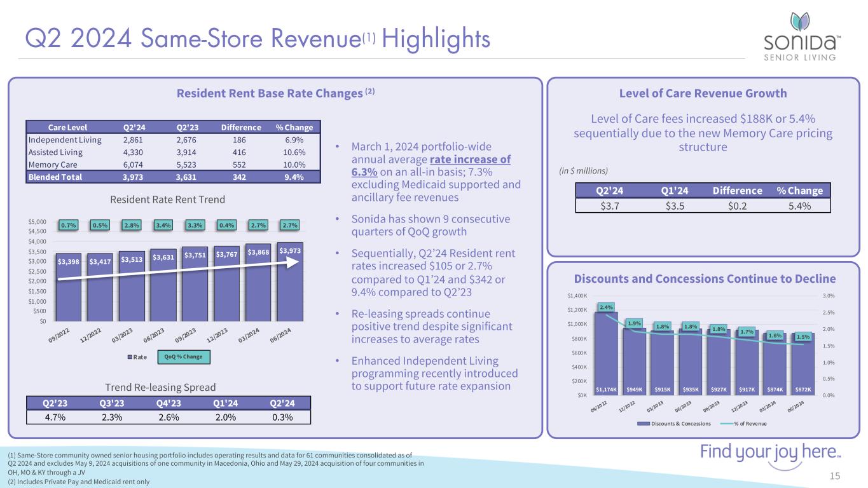The image size is (868, 488).
Task: Click the QoQ % Change legend box
Action: click(x=183, y=357)
